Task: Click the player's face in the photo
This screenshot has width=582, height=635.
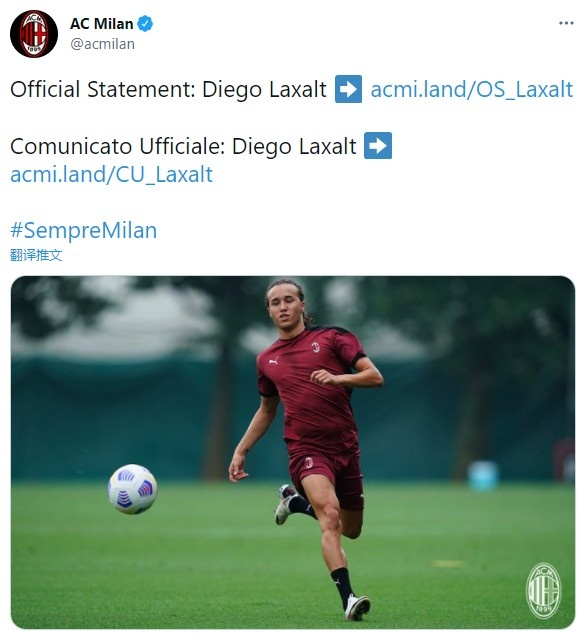Action: [284, 308]
